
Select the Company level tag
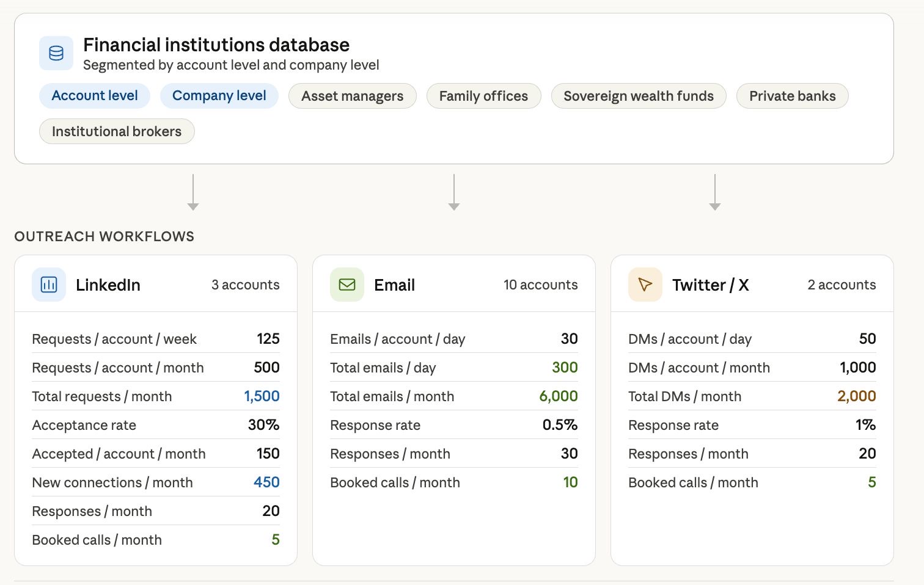(219, 96)
